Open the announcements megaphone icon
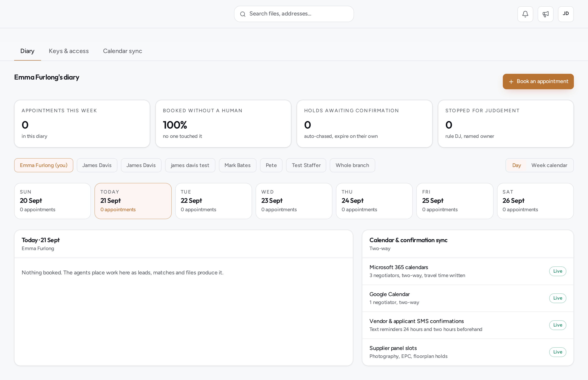This screenshot has width=588, height=380. click(x=545, y=14)
